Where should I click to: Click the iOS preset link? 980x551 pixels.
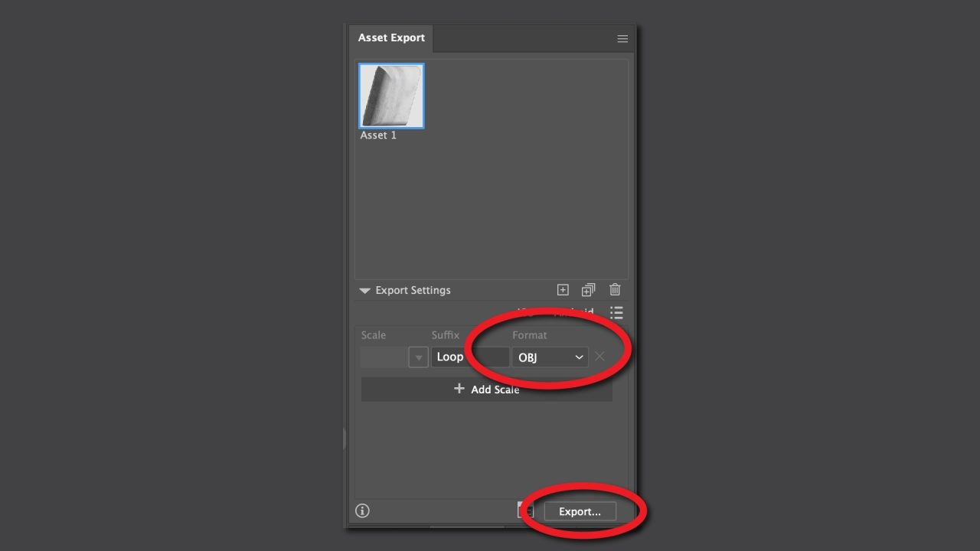(525, 311)
